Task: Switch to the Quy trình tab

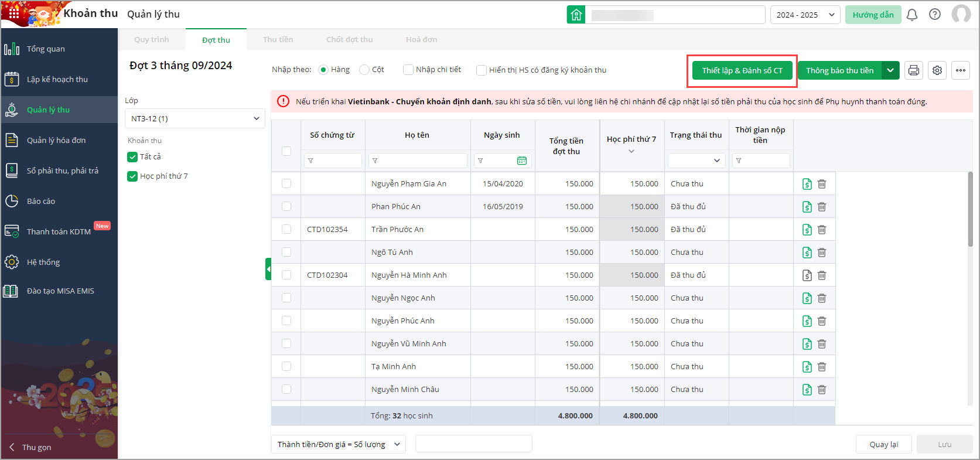Action: click(152, 39)
